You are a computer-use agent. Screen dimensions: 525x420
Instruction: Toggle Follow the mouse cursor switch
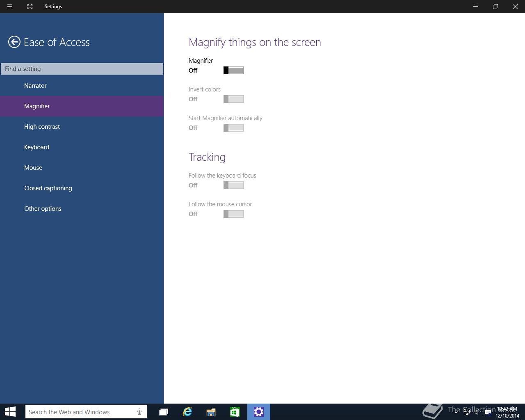coord(234,214)
